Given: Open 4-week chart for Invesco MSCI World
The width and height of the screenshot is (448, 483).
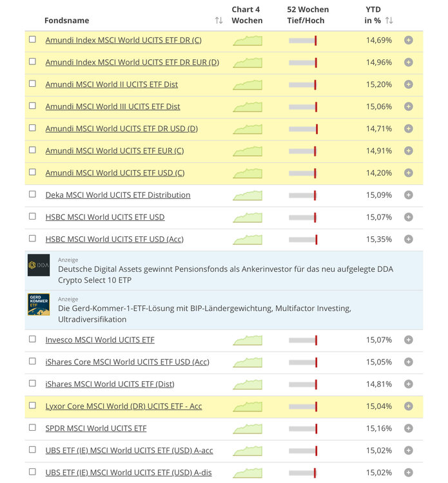Looking at the screenshot, I should pyautogui.click(x=248, y=340).
